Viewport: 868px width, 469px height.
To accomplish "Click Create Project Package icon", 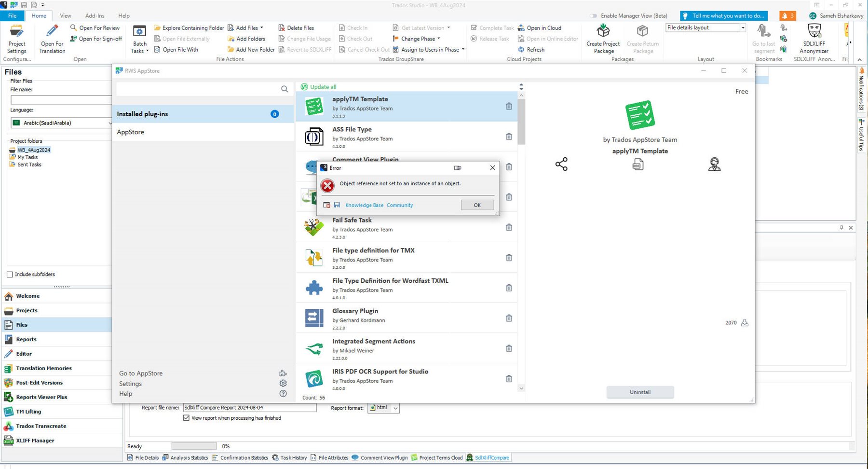I will 603,31.
